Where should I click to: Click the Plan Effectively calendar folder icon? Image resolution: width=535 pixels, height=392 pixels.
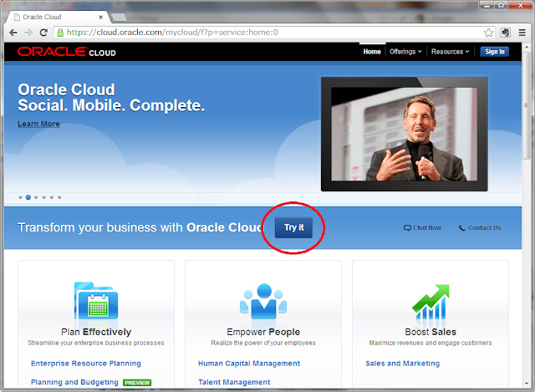(96, 301)
